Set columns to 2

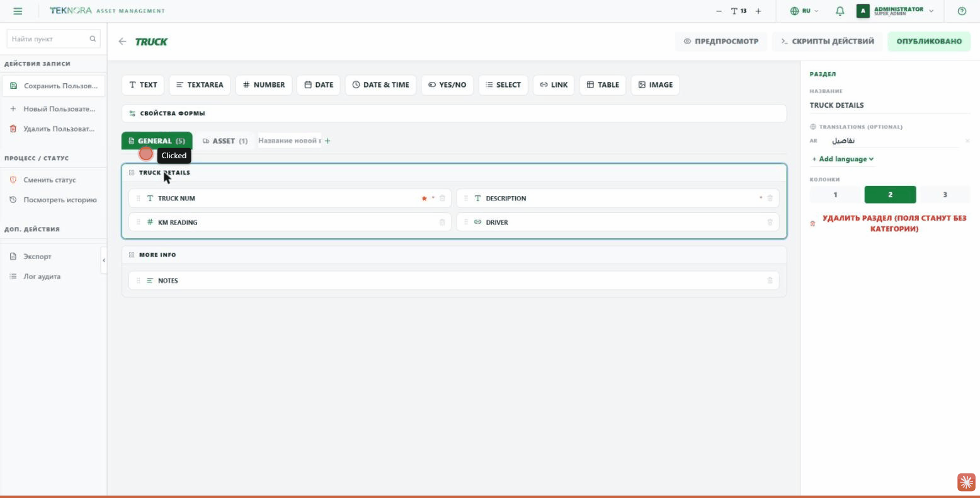coord(890,195)
